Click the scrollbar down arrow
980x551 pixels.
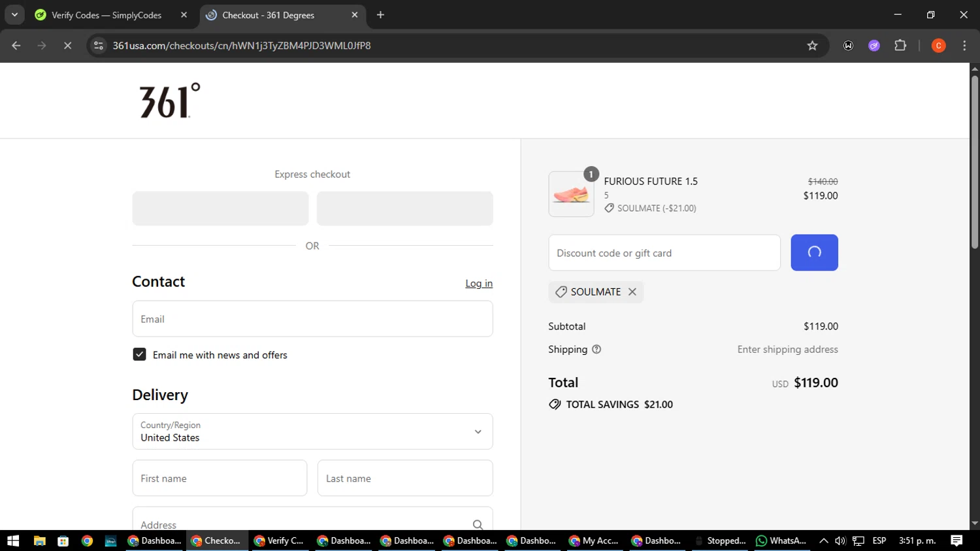point(975,524)
